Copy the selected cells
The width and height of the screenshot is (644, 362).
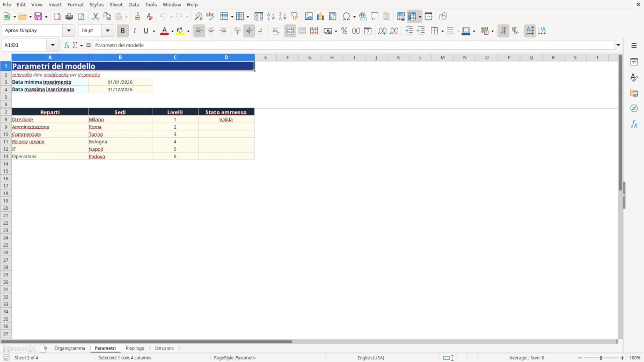click(107, 17)
